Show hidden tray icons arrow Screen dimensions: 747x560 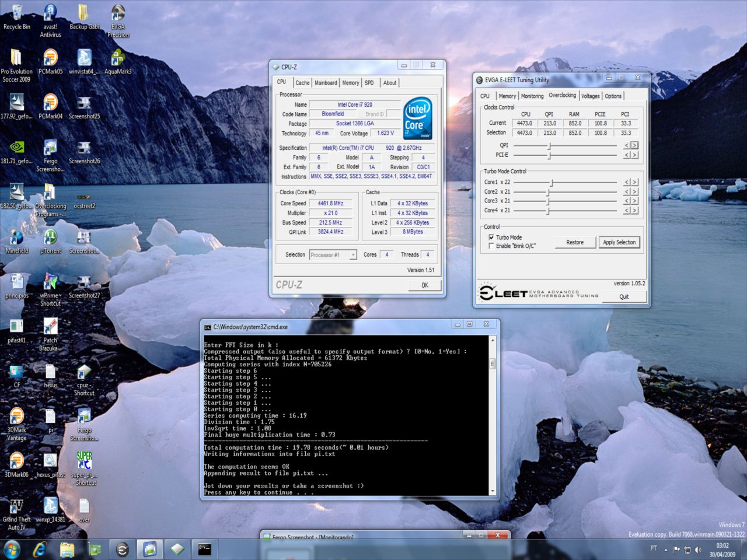tap(666, 549)
